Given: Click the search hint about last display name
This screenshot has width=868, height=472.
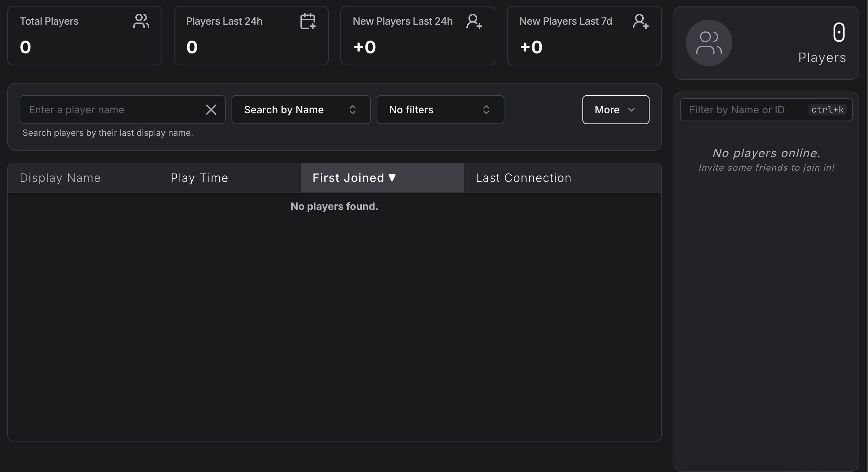Looking at the screenshot, I should tap(108, 133).
